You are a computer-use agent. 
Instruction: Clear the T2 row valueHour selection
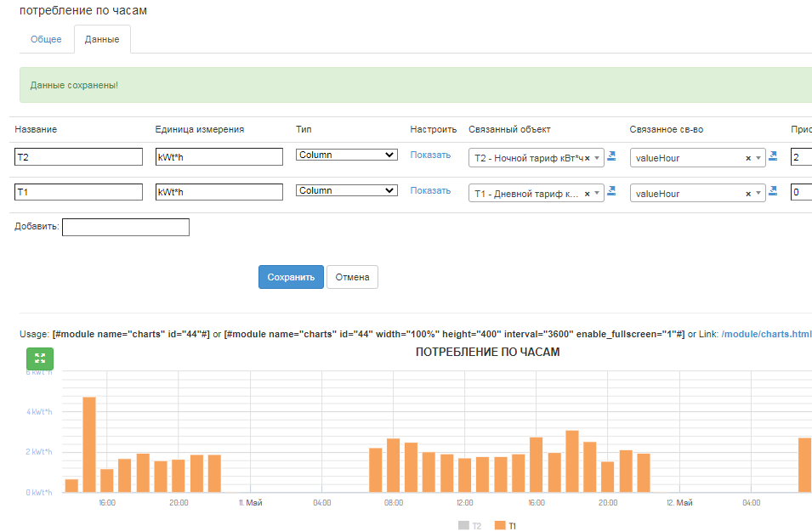point(748,158)
